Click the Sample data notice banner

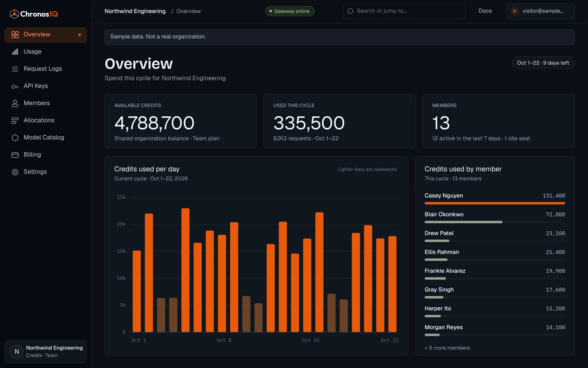click(x=340, y=37)
